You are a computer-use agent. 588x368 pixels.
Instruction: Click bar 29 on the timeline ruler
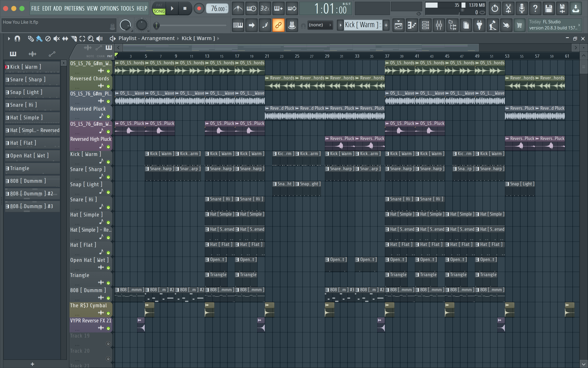pyautogui.click(x=327, y=56)
